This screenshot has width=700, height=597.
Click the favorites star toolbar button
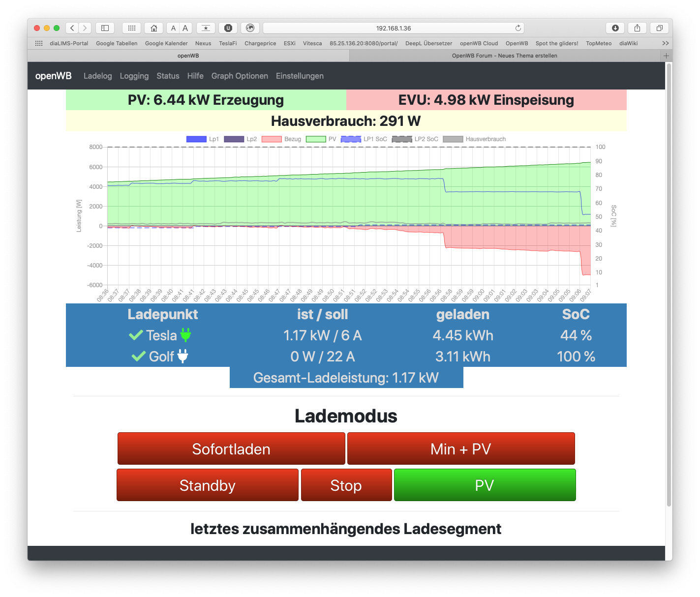pyautogui.click(x=206, y=28)
